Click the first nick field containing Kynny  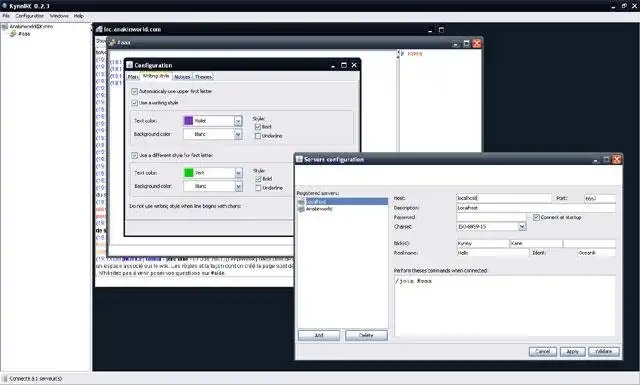tap(482, 244)
